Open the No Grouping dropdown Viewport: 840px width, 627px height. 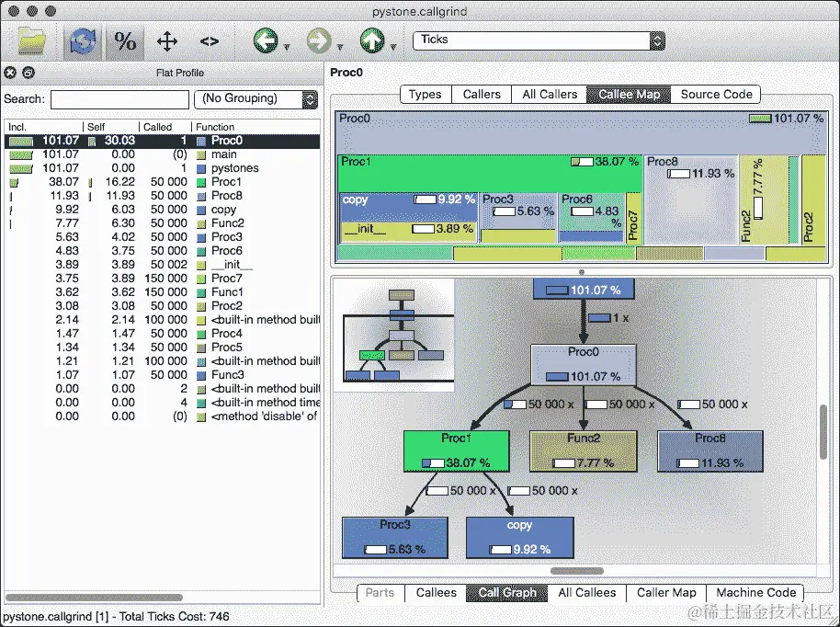[256, 99]
